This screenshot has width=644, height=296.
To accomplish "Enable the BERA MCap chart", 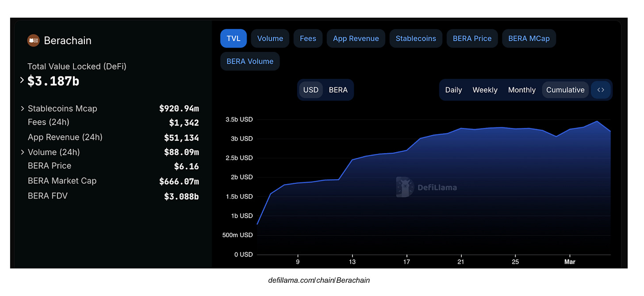I will [x=529, y=38].
